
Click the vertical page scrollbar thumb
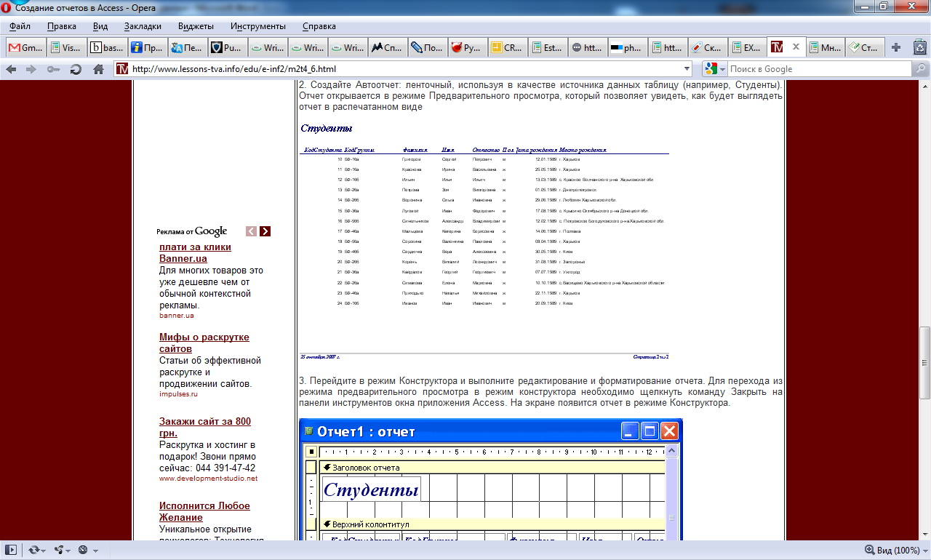[924, 362]
